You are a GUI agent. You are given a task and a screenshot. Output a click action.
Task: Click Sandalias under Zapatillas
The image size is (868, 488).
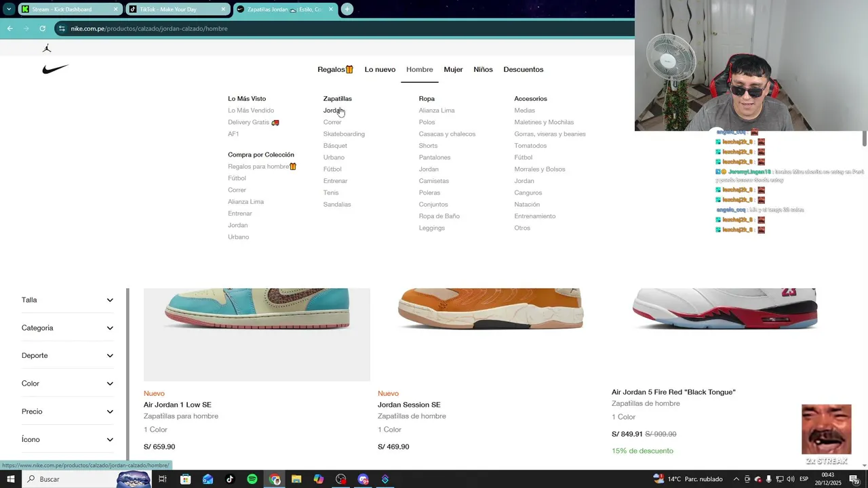[337, 204]
